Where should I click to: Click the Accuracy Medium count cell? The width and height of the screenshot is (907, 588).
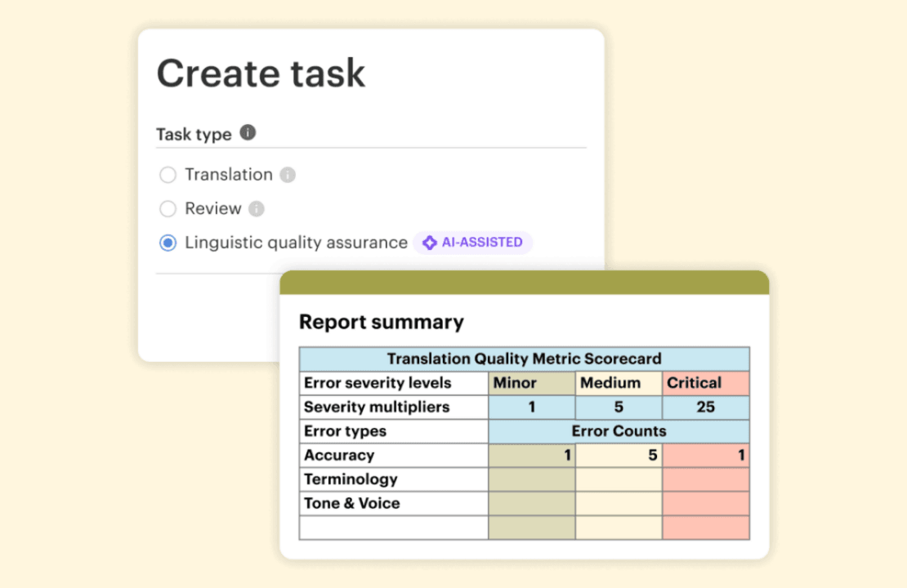click(x=619, y=456)
